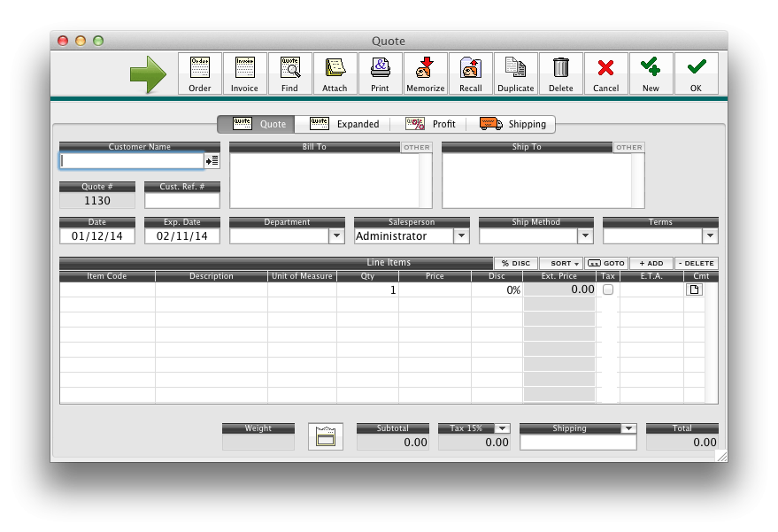Open the Ship Method dropdown

[x=585, y=235]
